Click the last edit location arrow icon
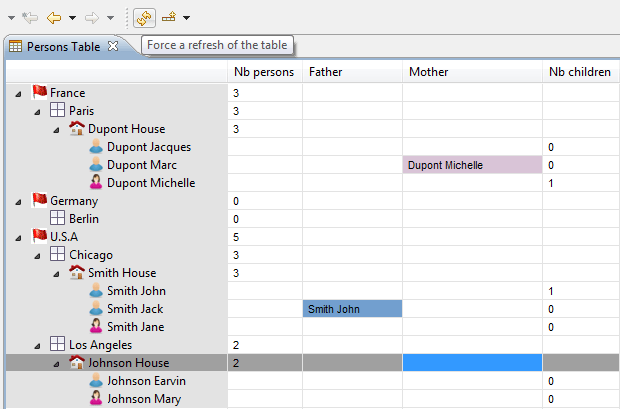This screenshot has height=409, width=620. [x=30, y=17]
